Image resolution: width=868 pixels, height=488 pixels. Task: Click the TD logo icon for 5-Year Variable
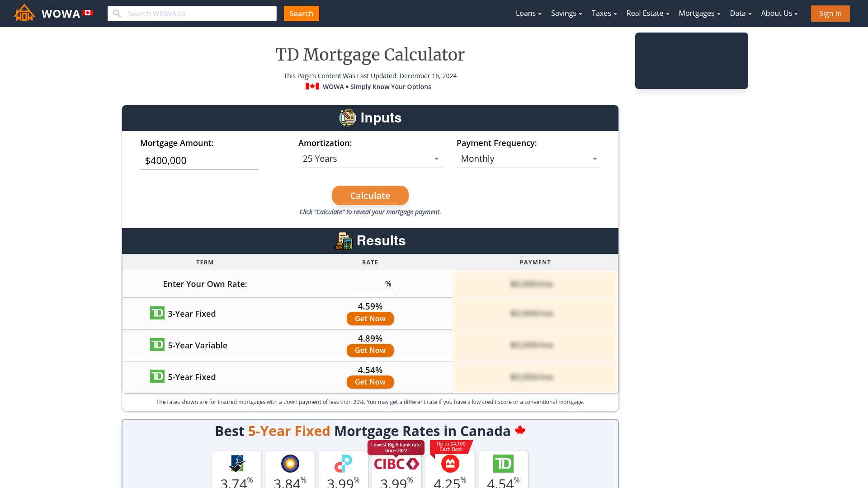[157, 344]
